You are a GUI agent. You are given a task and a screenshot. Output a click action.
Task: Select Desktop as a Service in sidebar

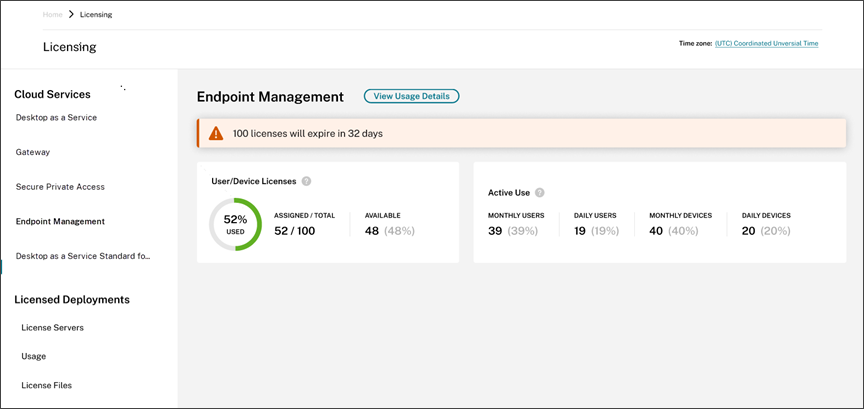pyautogui.click(x=56, y=118)
